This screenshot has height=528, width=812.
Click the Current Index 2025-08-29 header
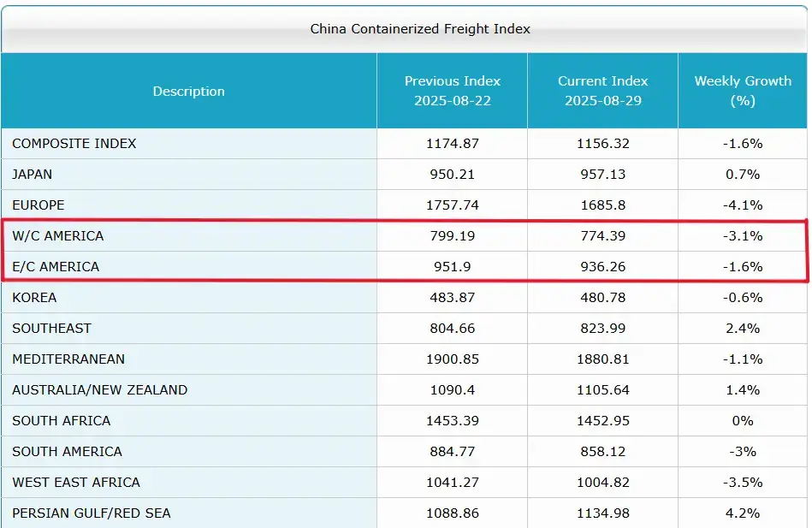click(x=602, y=91)
